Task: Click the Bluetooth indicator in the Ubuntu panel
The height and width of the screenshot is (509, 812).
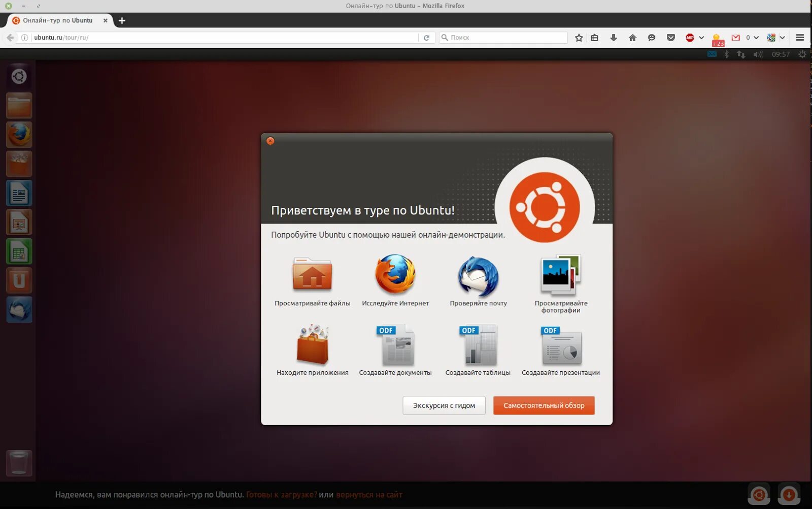Action: click(x=726, y=54)
